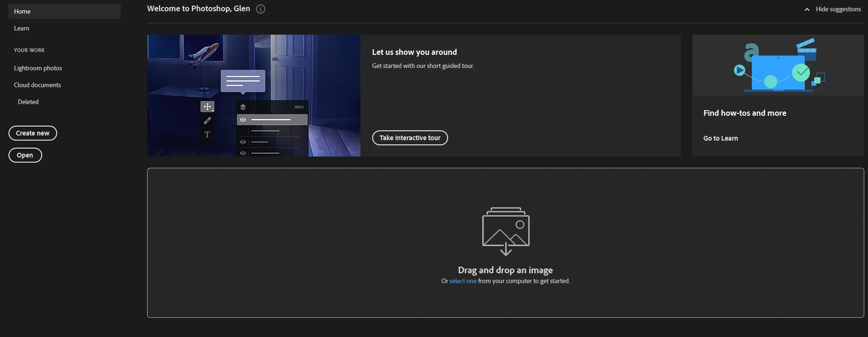Click the Find how-tos and more heading
This screenshot has height=337, width=868.
(x=745, y=113)
